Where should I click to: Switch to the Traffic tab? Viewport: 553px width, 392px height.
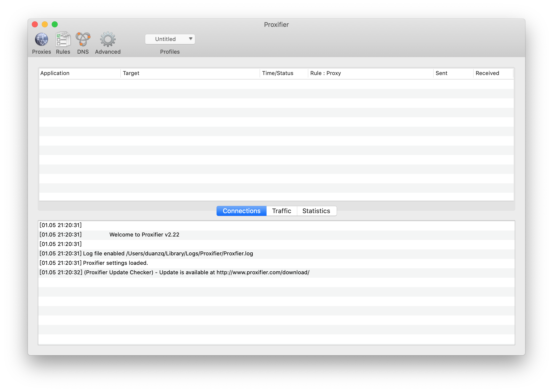click(x=281, y=211)
